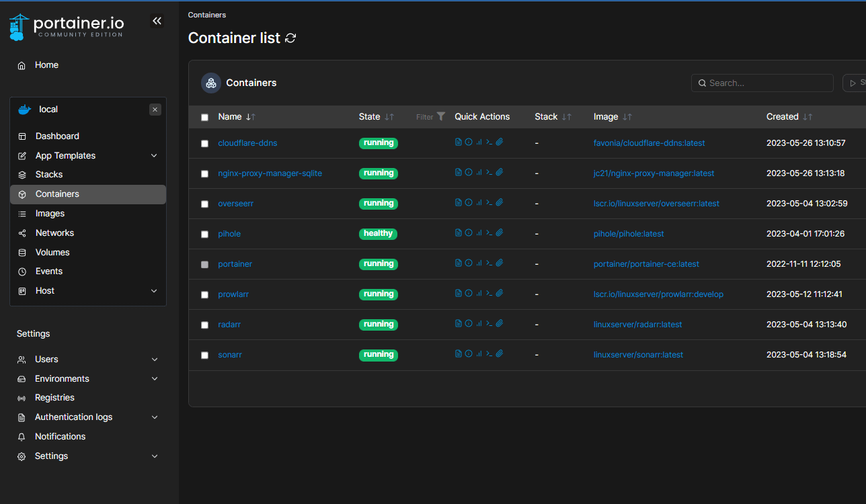Click the container Search input field
This screenshot has width=866, height=504.
(762, 83)
